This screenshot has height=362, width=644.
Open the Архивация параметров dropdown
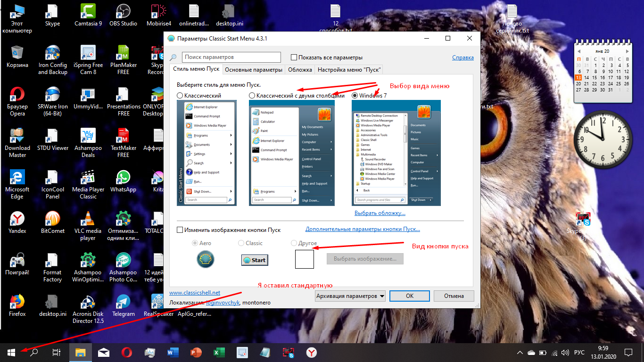[350, 296]
